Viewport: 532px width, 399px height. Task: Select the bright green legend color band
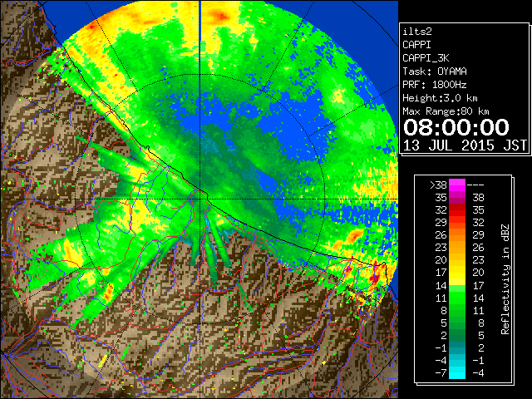click(x=457, y=298)
